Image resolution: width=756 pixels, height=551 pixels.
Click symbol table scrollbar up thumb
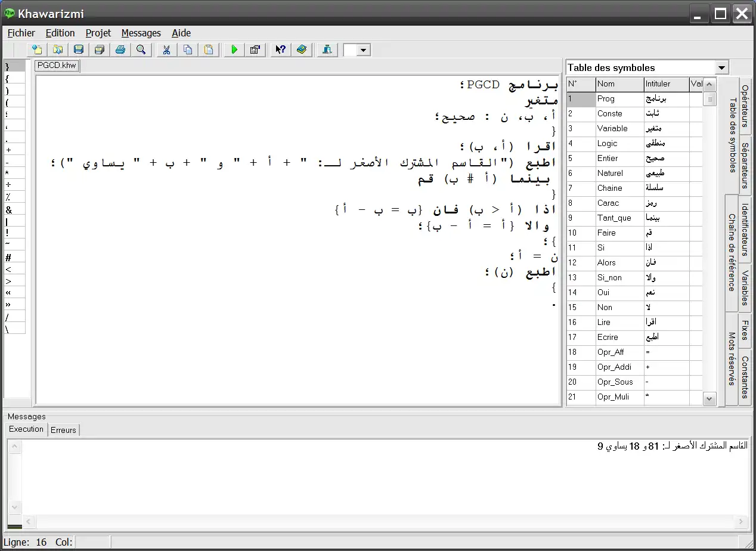tap(709, 99)
